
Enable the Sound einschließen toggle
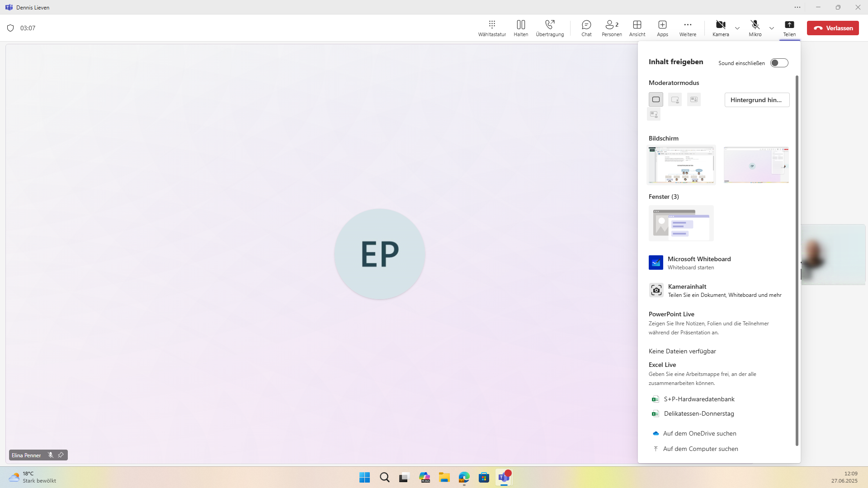(x=779, y=63)
